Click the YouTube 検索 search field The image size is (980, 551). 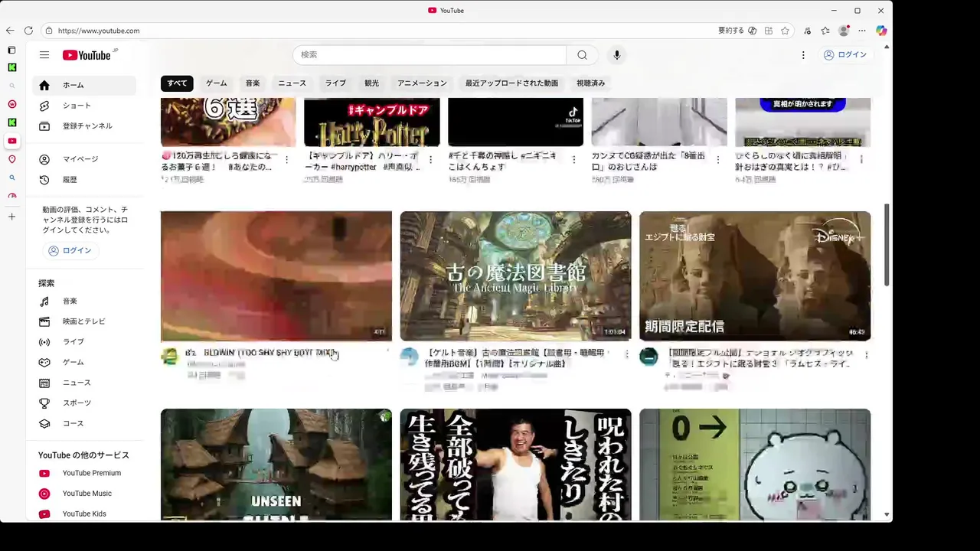430,55
